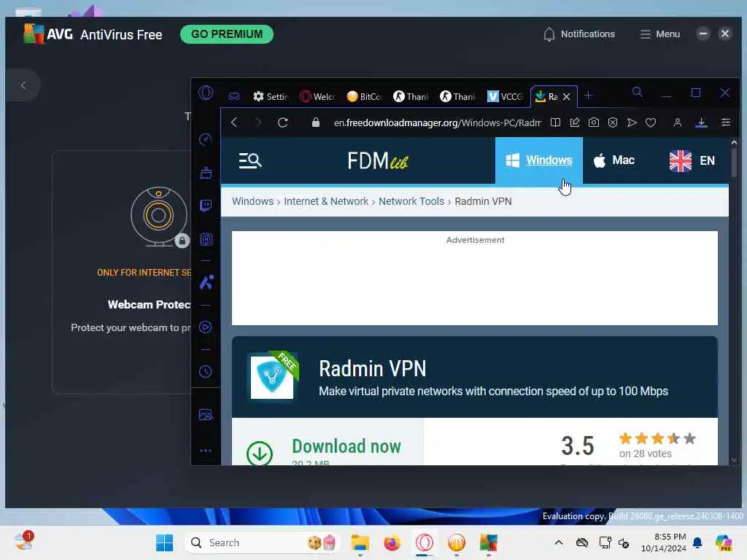
Task: Open the Windows breadcrumb link
Action: pos(252,201)
